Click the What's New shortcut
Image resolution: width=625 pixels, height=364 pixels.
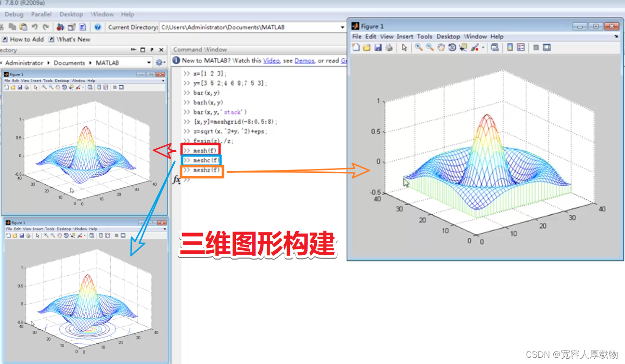pyautogui.click(x=69, y=39)
